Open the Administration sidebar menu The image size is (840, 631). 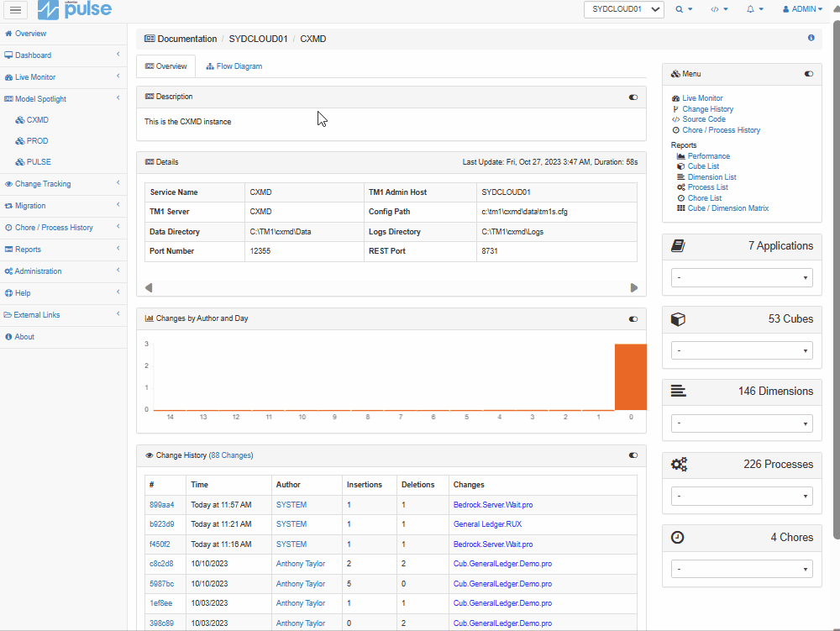coord(63,271)
